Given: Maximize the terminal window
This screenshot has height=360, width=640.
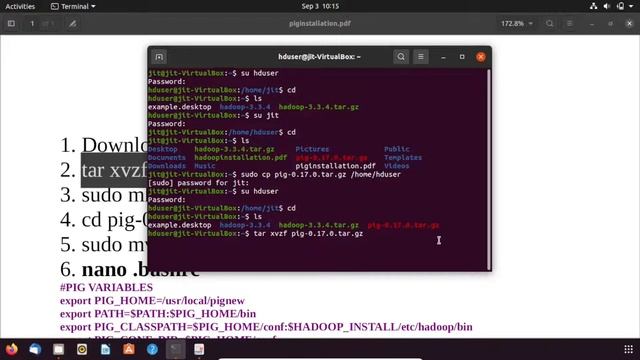Looking at the screenshot, I should tap(462, 57).
